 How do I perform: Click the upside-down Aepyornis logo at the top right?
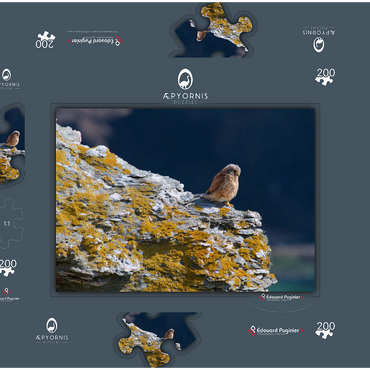coord(319,39)
